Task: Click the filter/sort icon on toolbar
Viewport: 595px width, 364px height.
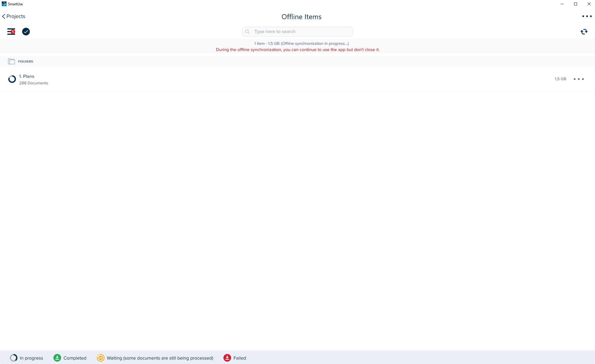Action: click(x=11, y=32)
